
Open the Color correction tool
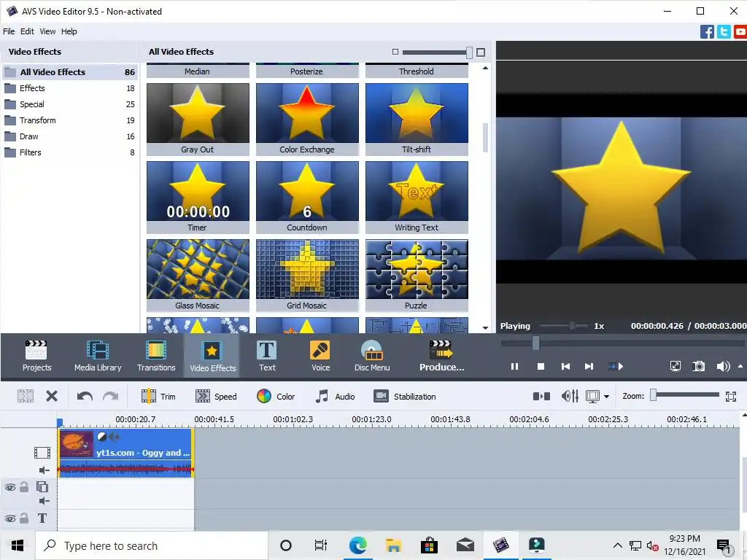tap(276, 396)
